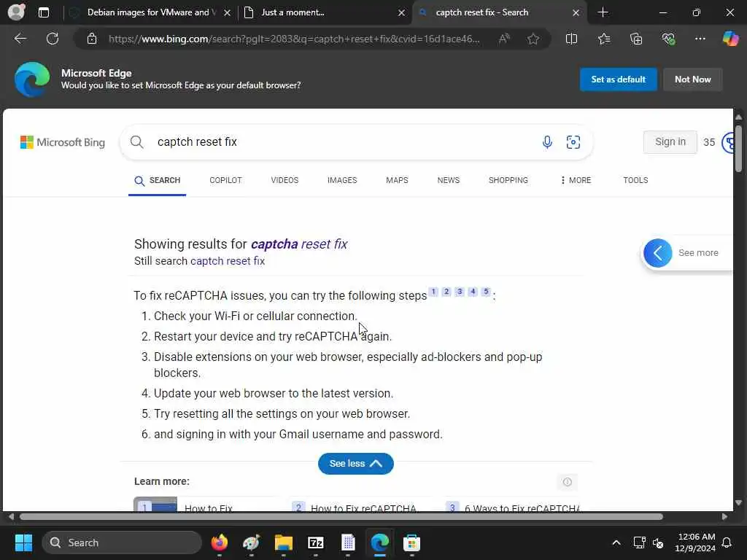Open File Explorer from the taskbar
Image resolution: width=747 pixels, height=560 pixels.
[x=284, y=542]
